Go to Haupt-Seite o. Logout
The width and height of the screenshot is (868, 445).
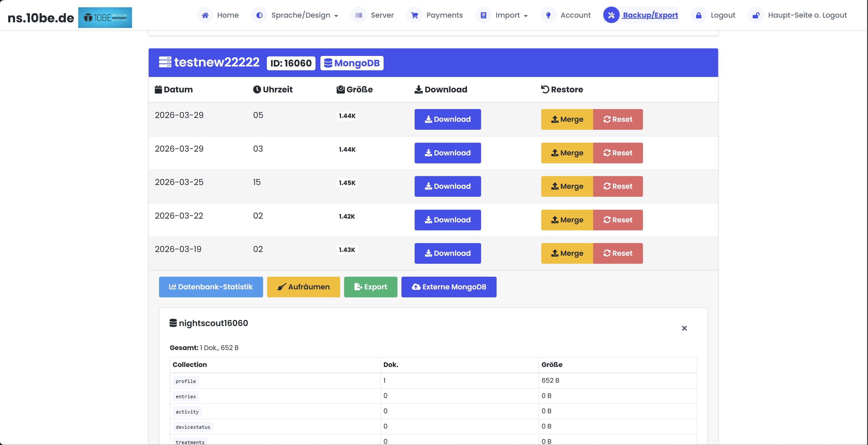click(807, 15)
